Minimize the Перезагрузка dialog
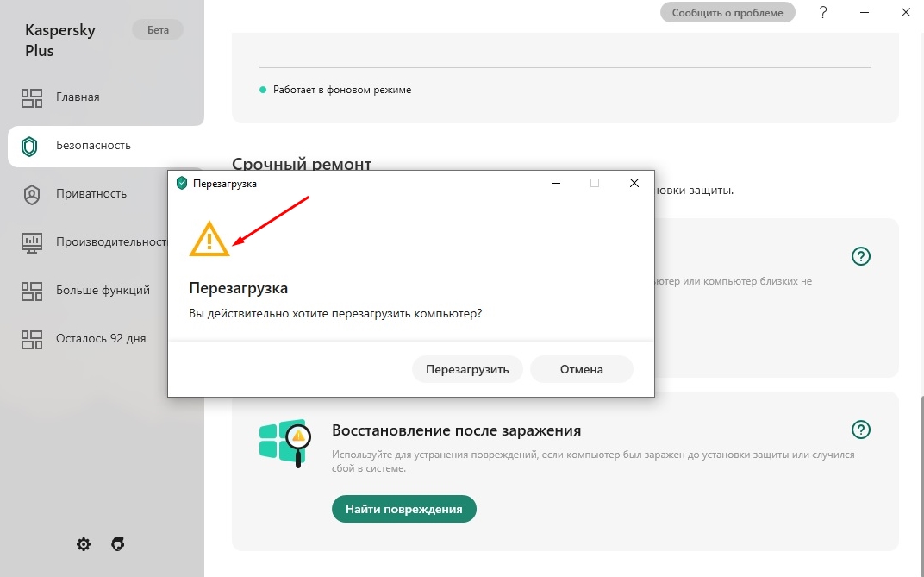The width and height of the screenshot is (924, 577). point(555,184)
